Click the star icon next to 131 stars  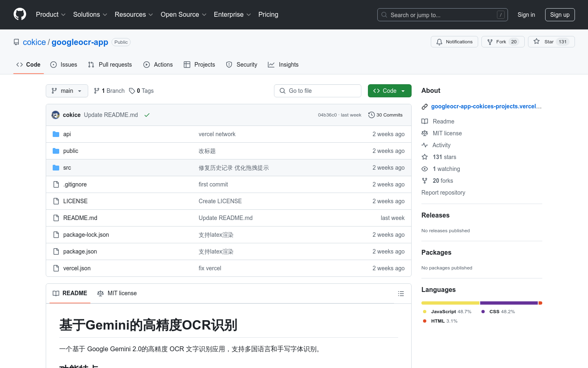(425, 157)
